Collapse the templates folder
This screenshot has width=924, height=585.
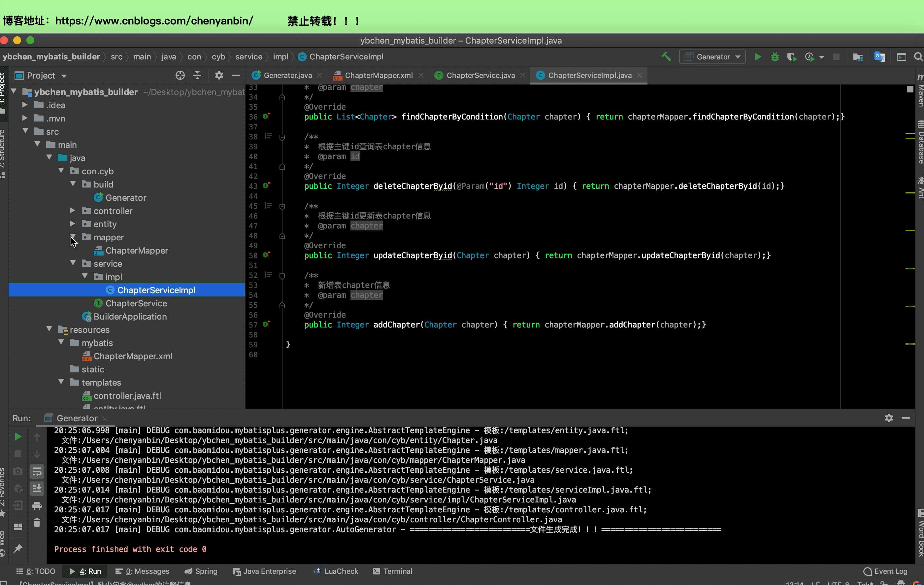click(x=61, y=382)
